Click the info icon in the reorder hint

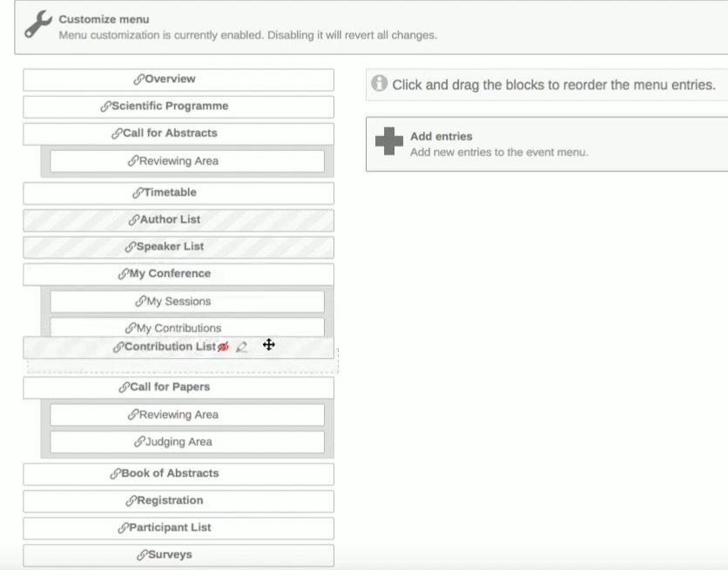point(380,83)
